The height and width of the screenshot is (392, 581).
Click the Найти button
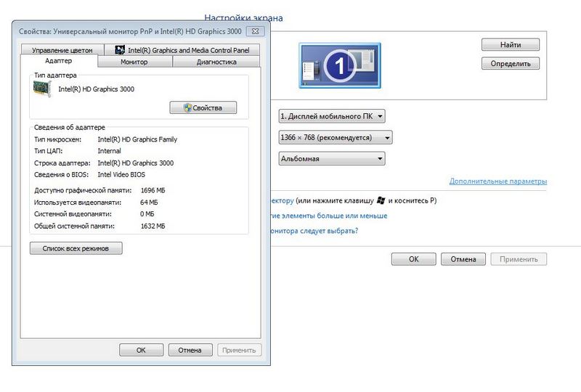(510, 45)
